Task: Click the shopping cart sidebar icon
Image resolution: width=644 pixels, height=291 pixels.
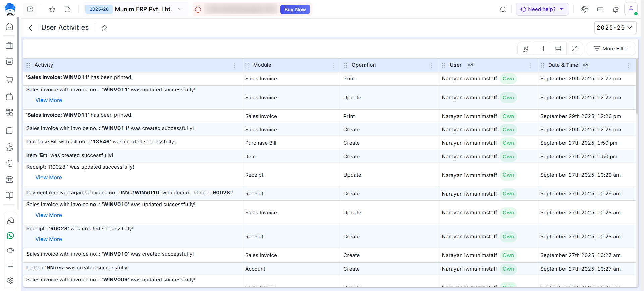Action: coord(10,80)
